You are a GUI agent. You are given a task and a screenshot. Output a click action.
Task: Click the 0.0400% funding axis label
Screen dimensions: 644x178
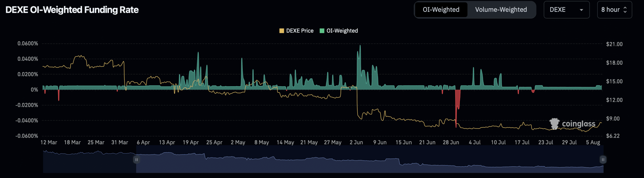click(28, 59)
